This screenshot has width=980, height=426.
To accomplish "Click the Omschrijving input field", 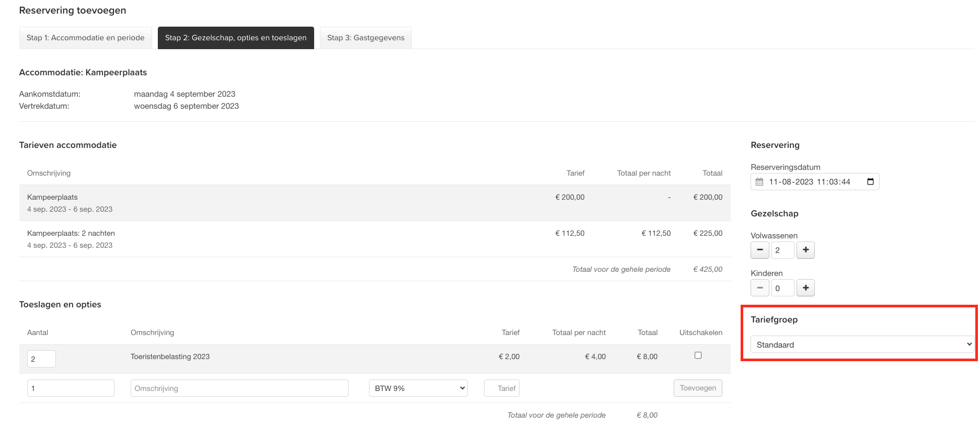I will (239, 388).
